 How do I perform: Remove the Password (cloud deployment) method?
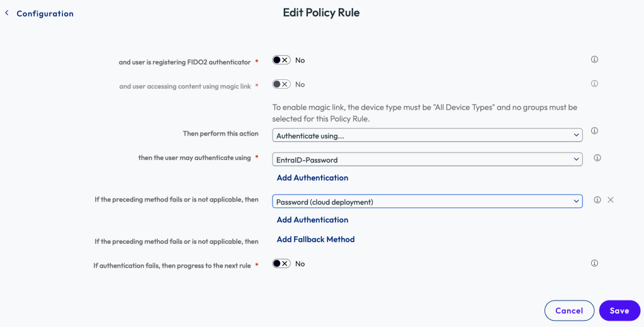(x=611, y=200)
